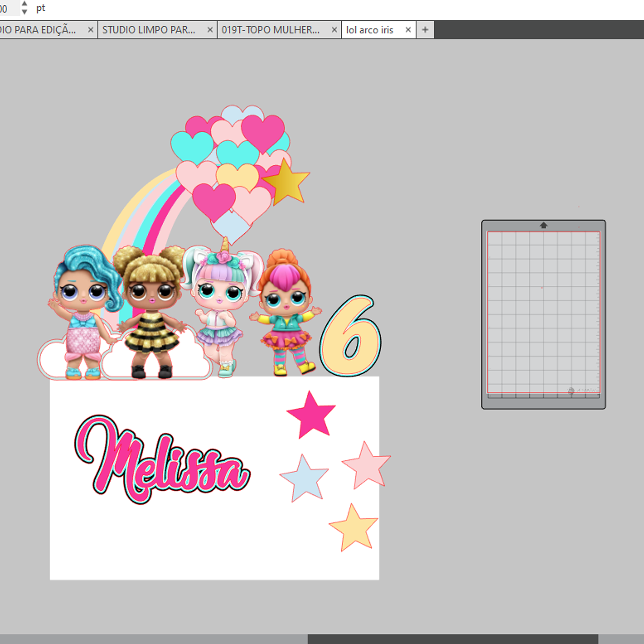This screenshot has width=644, height=644.
Task: Open a new document tab with plus button
Action: click(425, 30)
